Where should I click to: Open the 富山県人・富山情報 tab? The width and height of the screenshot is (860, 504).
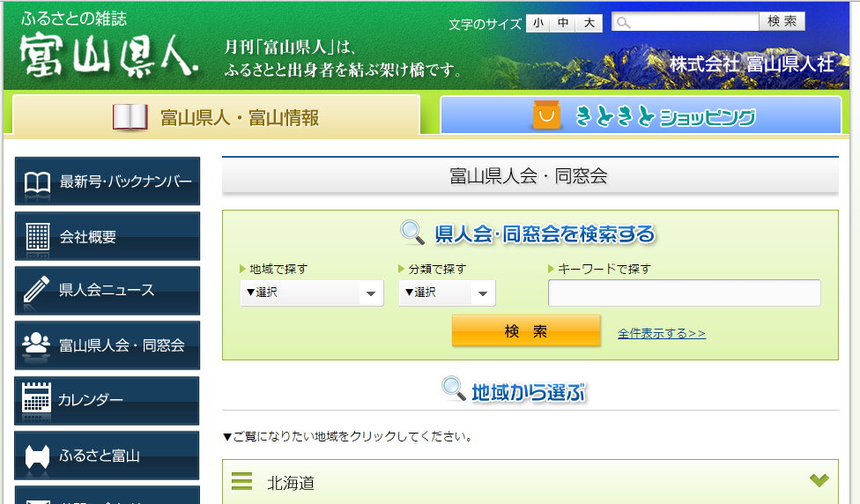pos(216,115)
